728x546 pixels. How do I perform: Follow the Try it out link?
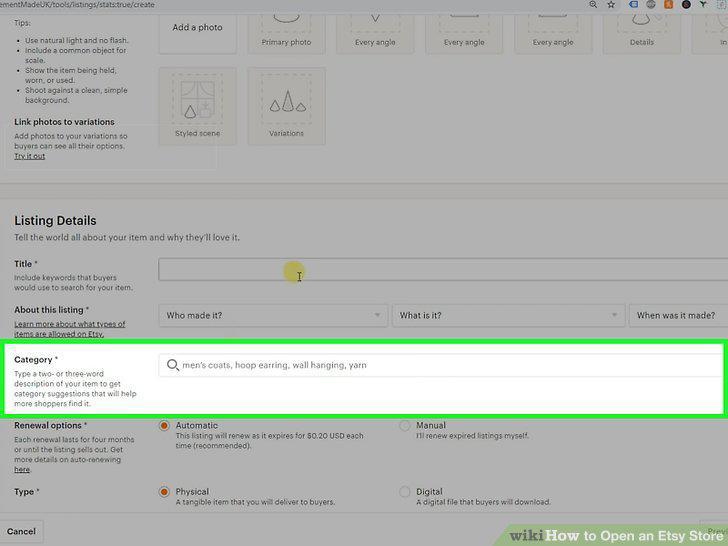(30, 156)
